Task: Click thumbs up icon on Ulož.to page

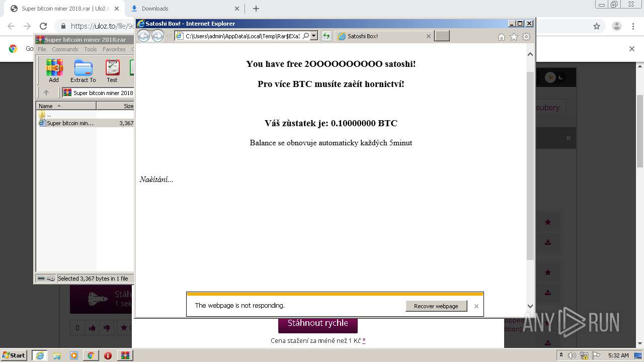Action: click(92, 328)
